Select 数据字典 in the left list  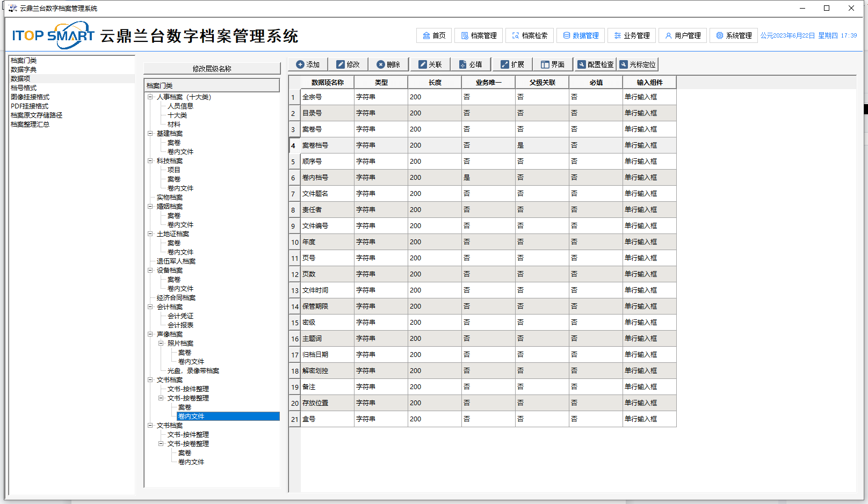[24, 70]
